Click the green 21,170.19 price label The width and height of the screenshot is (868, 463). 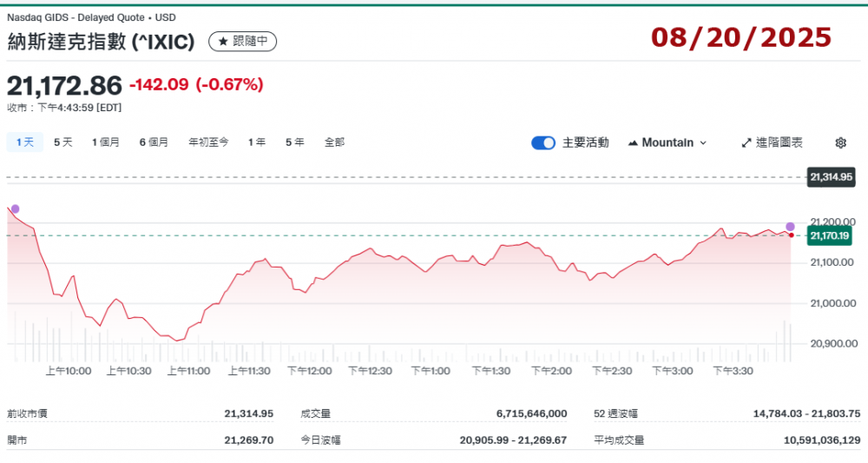832,235
